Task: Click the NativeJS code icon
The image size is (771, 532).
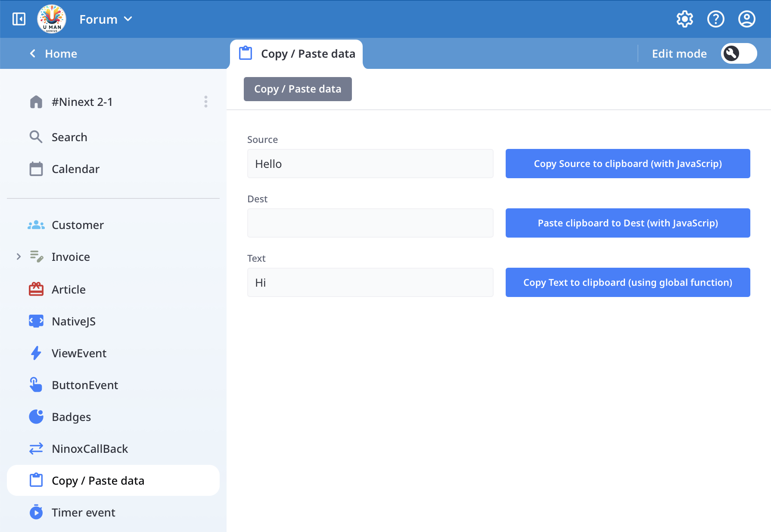Action: (x=36, y=321)
